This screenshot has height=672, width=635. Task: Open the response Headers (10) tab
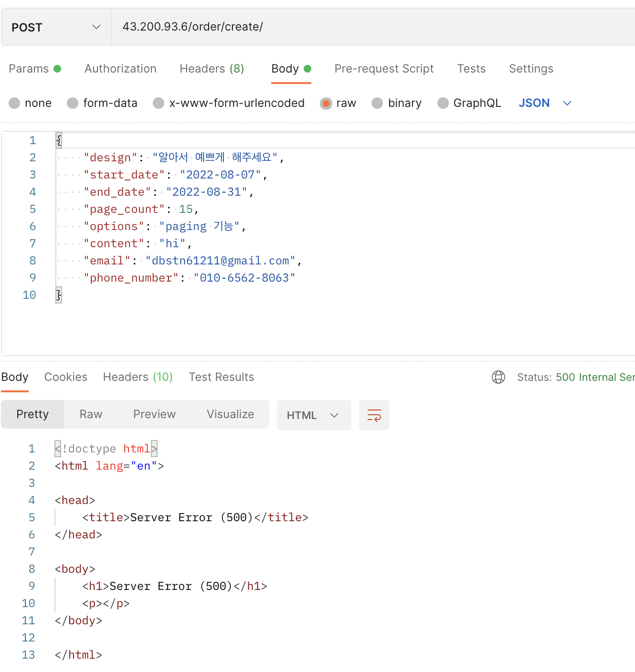(138, 377)
